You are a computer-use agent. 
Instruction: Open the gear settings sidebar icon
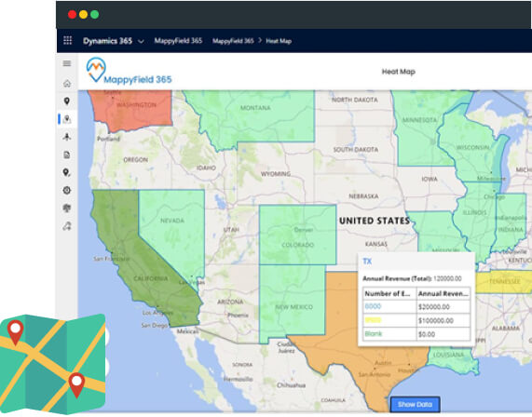[67, 190]
